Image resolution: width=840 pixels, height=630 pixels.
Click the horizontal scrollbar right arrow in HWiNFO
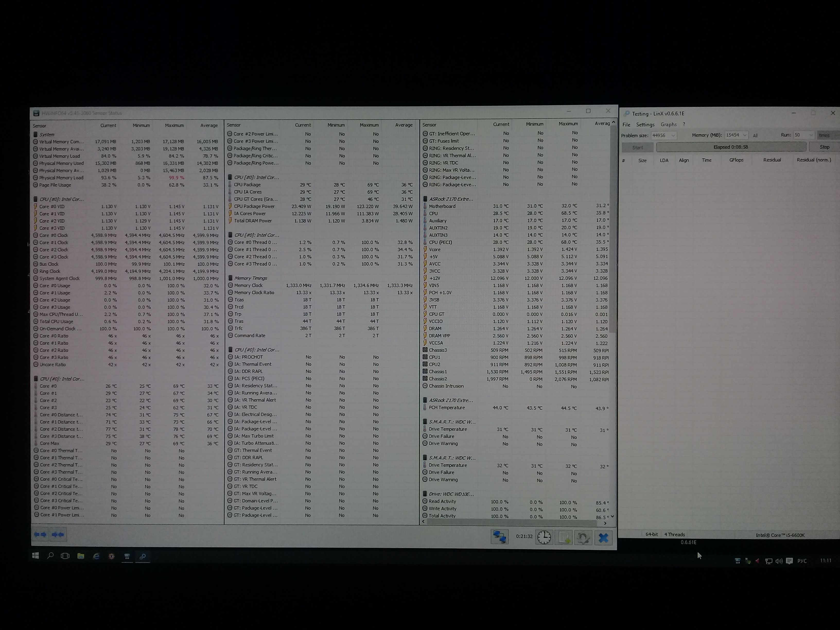[x=605, y=523]
